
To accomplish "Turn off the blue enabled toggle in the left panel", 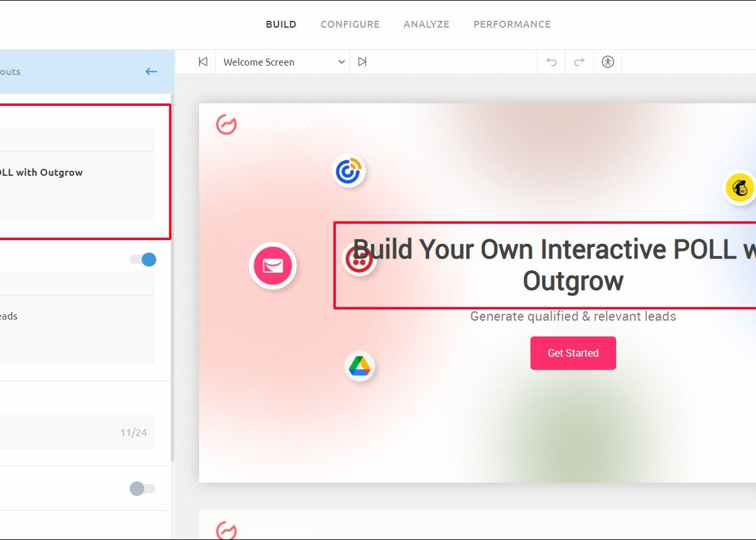I will pos(143,260).
